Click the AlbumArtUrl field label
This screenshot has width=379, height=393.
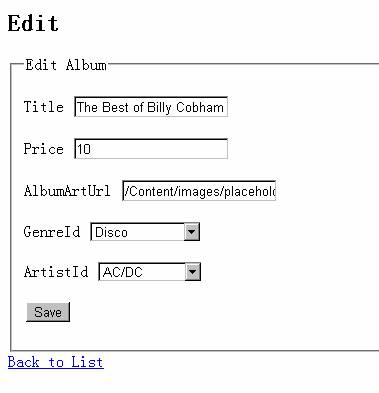tap(67, 191)
